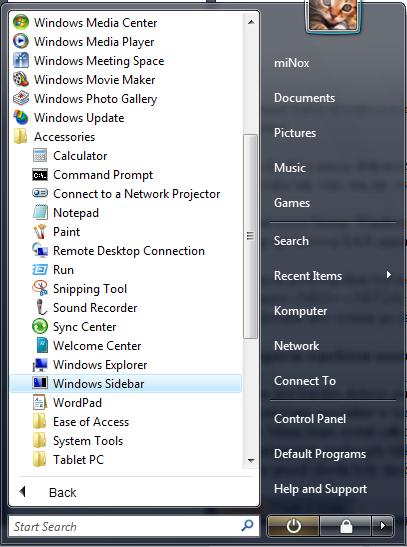
Task: Open Windows Meeting Space icon
Action: pyautogui.click(x=21, y=60)
